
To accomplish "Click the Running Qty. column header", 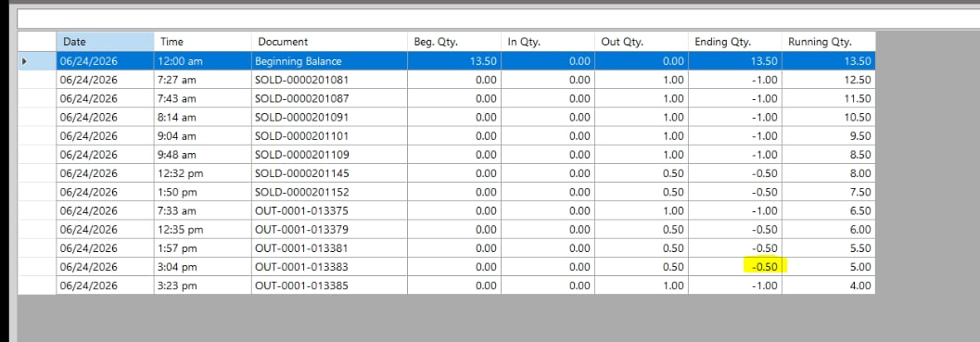I will 828,42.
